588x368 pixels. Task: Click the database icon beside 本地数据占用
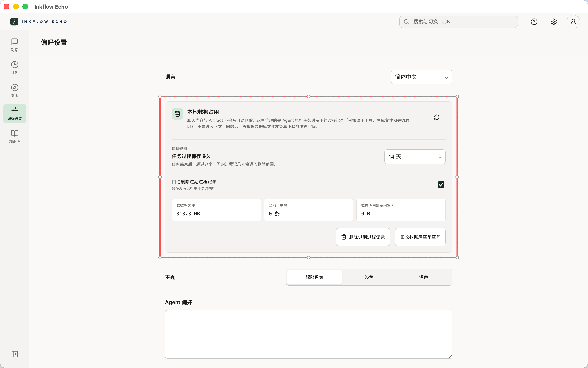177,114
